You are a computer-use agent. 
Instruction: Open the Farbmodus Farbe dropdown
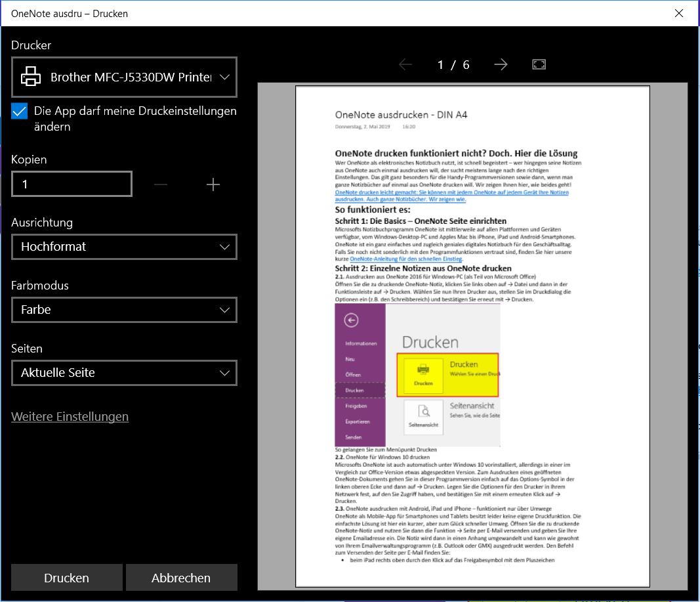(x=124, y=310)
